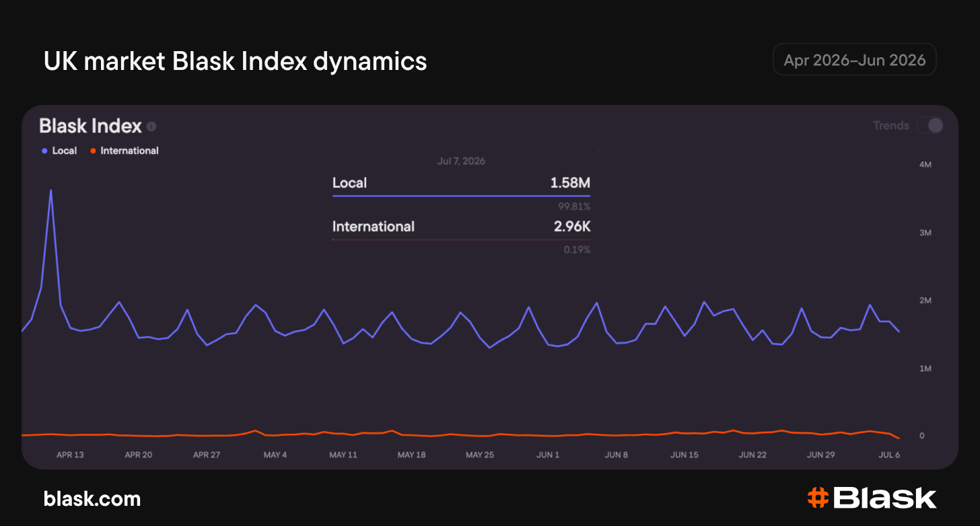Click the International value 2.96K in tooltip
Screen dimensions: 980x526
pos(572,227)
